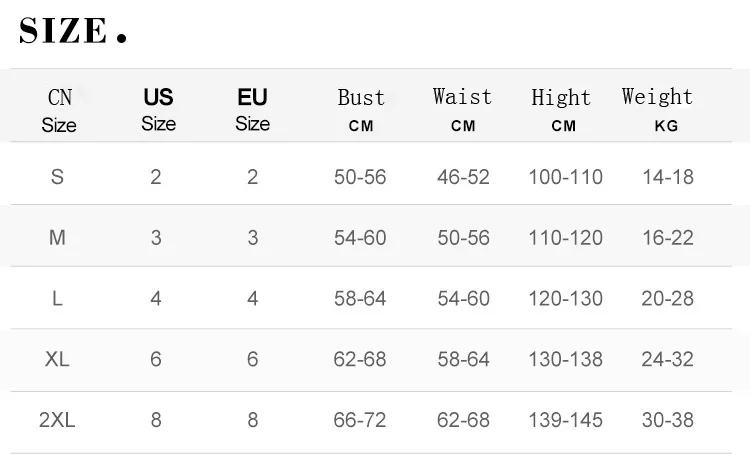Click the Hight CM column header
This screenshot has height=467, width=750.
[x=561, y=110]
